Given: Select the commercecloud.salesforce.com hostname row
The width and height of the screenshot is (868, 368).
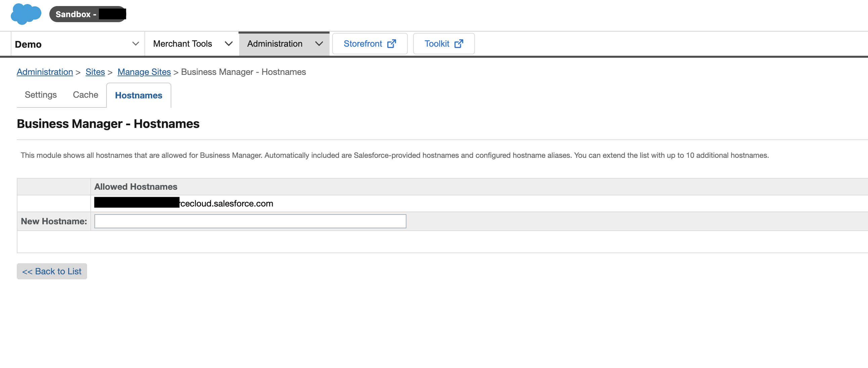Looking at the screenshot, I should coord(442,204).
